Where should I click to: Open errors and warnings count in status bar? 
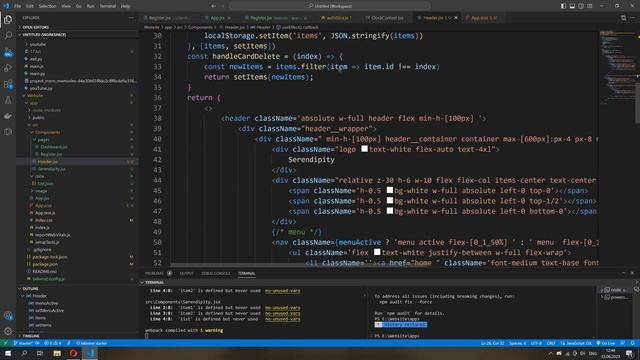52,343
